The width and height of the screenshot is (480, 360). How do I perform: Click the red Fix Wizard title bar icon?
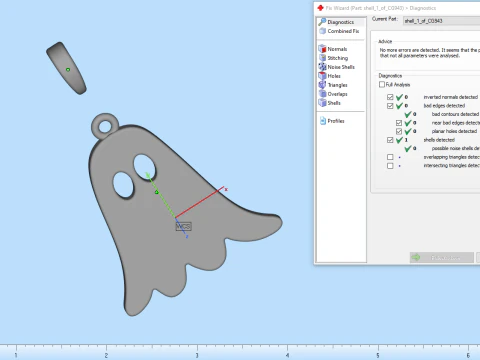click(x=320, y=8)
